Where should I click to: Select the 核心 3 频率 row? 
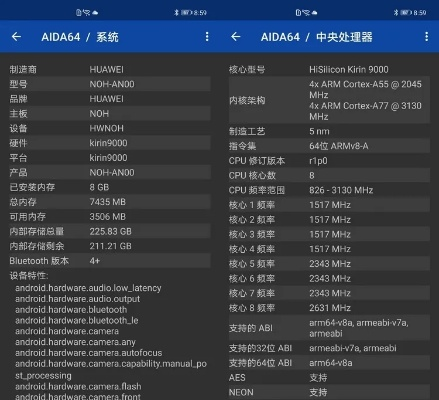[x=329, y=234]
